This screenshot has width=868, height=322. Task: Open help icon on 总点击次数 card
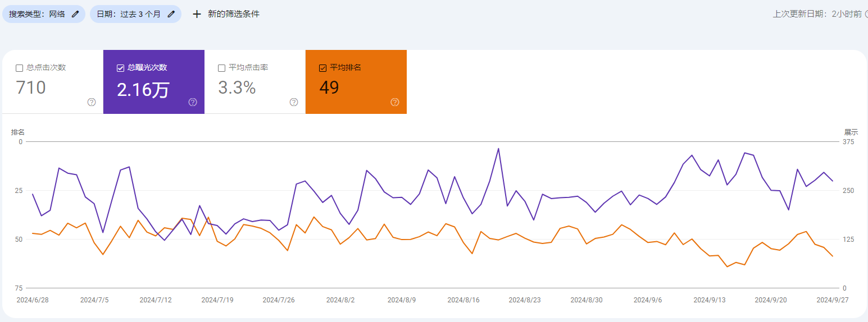click(92, 102)
